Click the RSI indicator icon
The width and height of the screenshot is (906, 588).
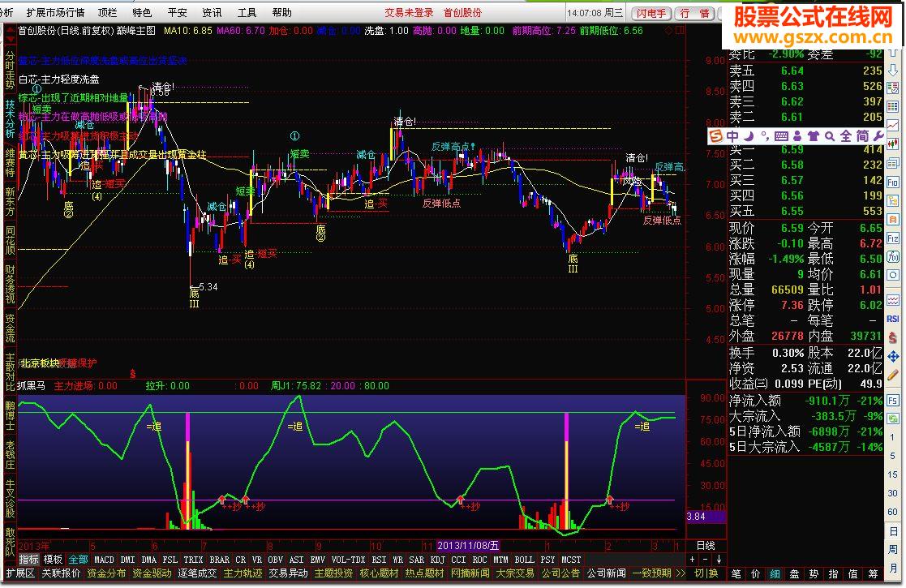[x=893, y=318]
